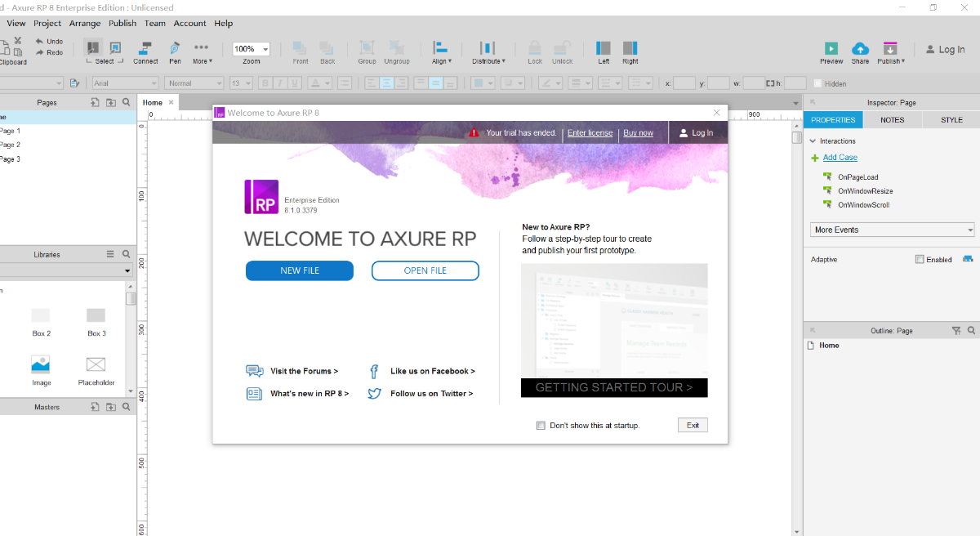980x536 pixels.
Task: Open the Publish dropdown button
Action: (891, 52)
